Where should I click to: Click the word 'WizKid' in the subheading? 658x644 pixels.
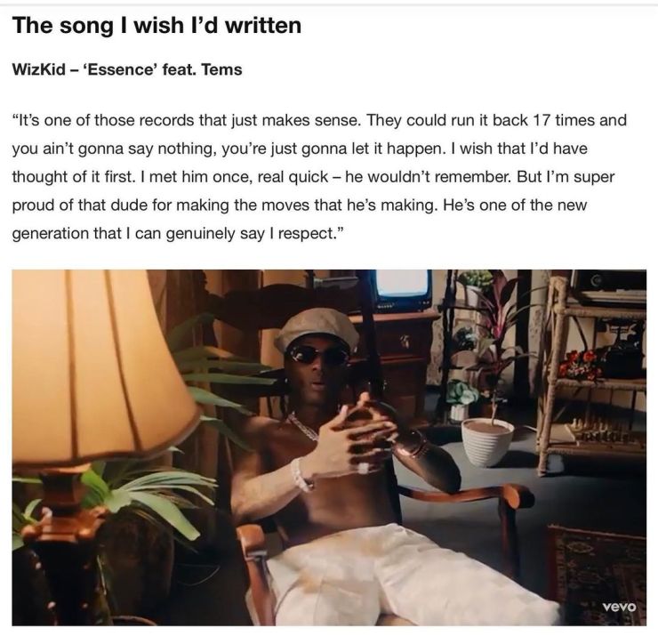(x=39, y=69)
